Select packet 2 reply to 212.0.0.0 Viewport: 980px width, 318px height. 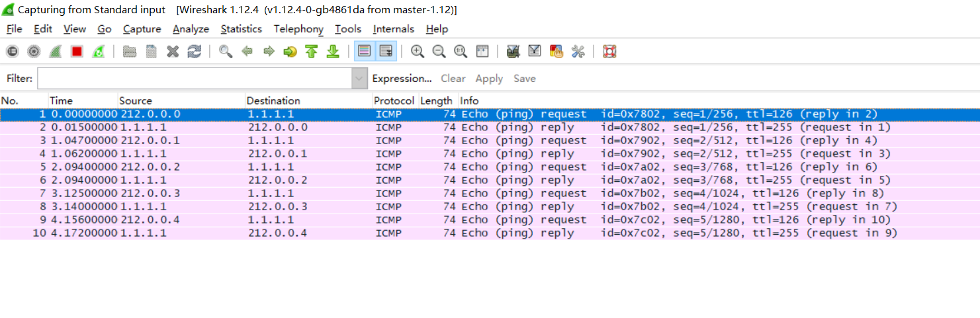pos(490,127)
